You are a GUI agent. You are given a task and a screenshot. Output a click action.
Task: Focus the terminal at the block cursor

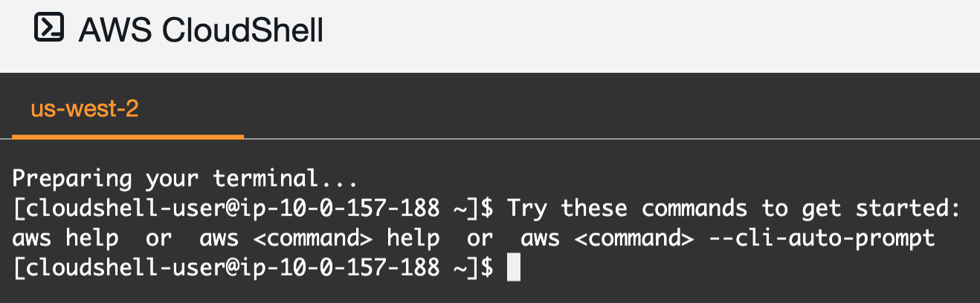click(513, 267)
